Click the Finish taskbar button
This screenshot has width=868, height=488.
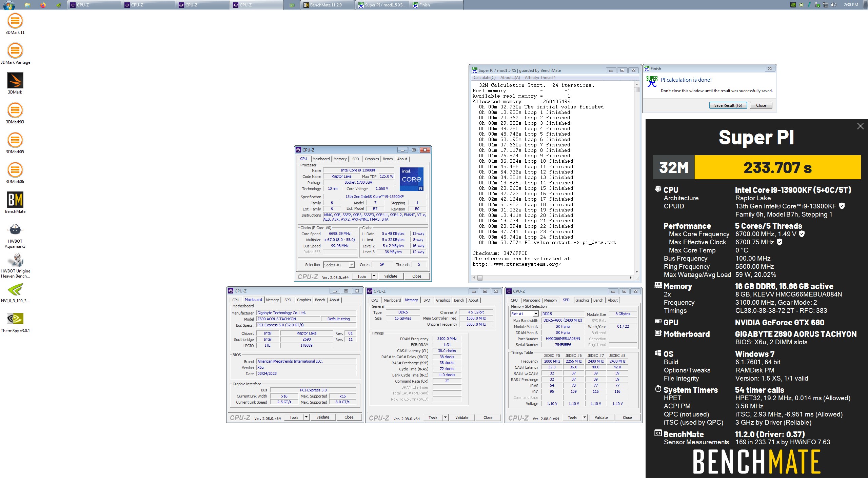[436, 5]
